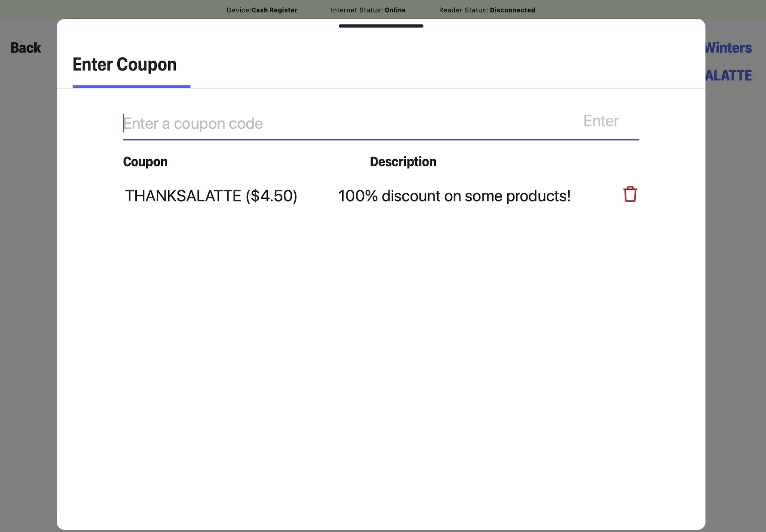Image resolution: width=766 pixels, height=532 pixels.
Task: Click the Description column header
Action: [403, 162]
